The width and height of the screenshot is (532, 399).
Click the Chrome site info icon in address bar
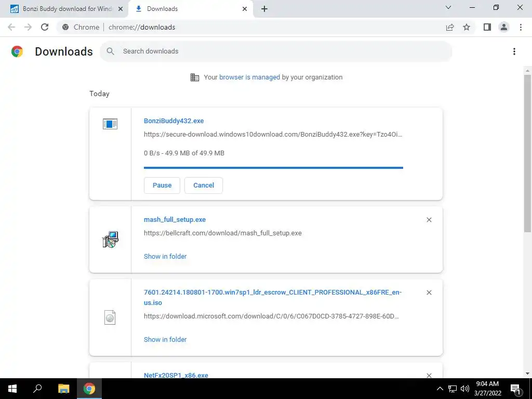[x=65, y=27]
